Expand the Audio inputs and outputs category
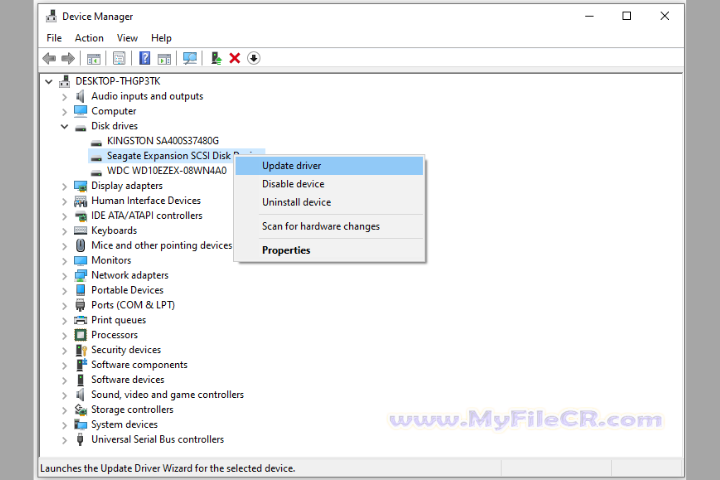Image resolution: width=720 pixels, height=480 pixels. (64, 97)
